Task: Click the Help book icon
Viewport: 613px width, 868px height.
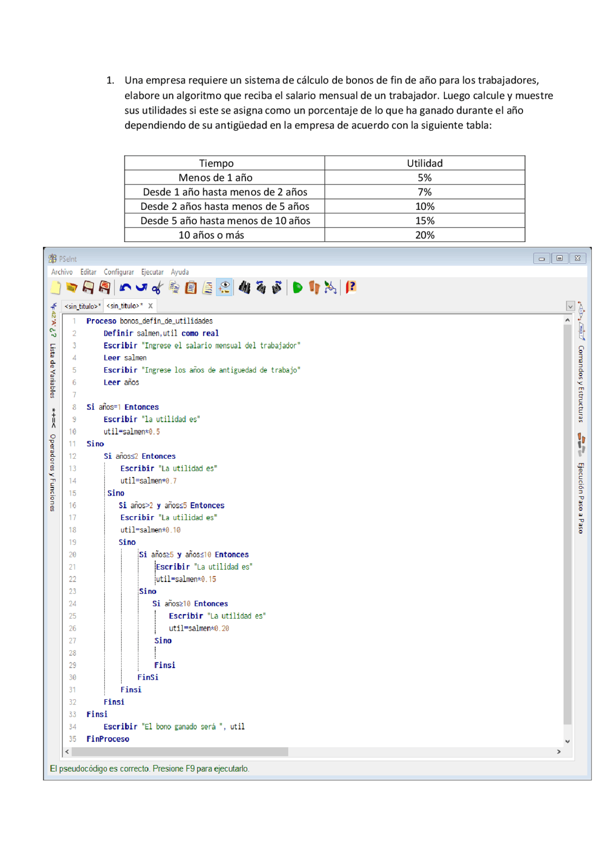Action: tap(351, 287)
